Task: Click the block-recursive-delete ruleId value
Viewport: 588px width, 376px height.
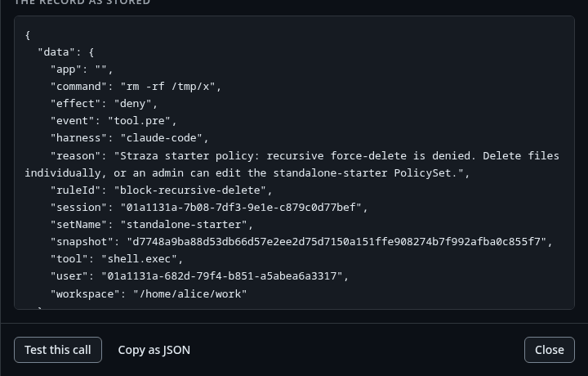Action: click(190, 190)
